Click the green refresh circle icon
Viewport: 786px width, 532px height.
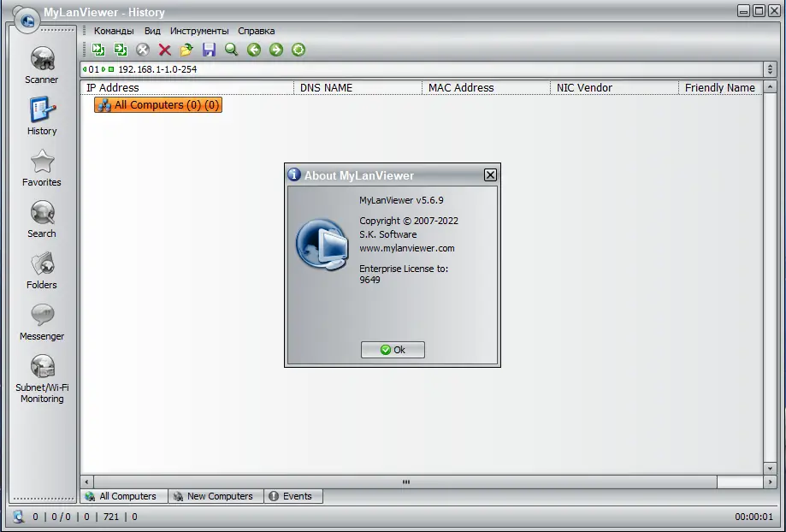[x=298, y=50]
